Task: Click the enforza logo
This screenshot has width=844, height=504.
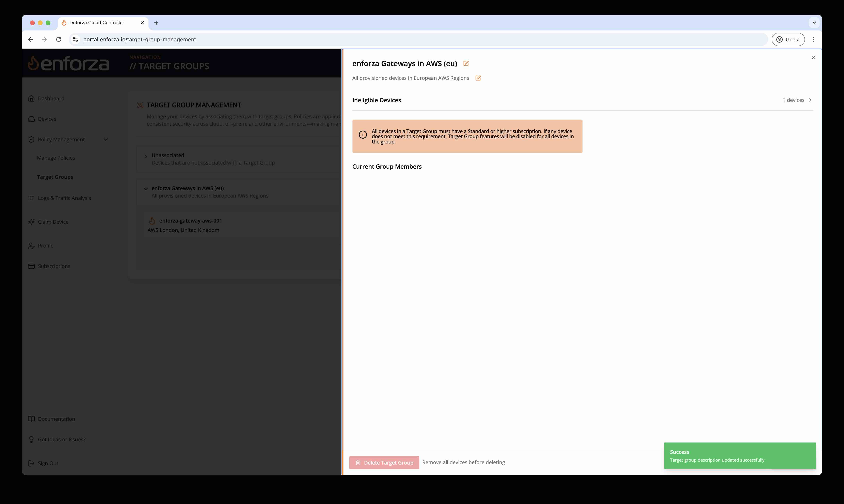Action: [68, 63]
